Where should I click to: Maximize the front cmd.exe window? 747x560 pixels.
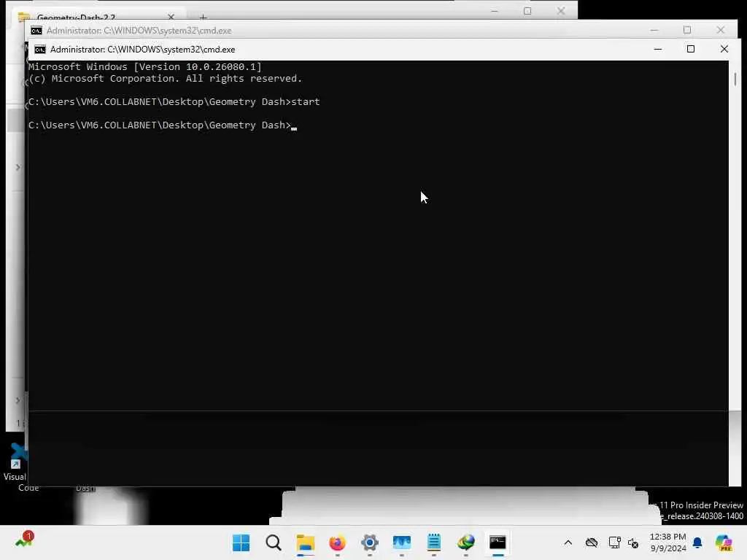(691, 49)
